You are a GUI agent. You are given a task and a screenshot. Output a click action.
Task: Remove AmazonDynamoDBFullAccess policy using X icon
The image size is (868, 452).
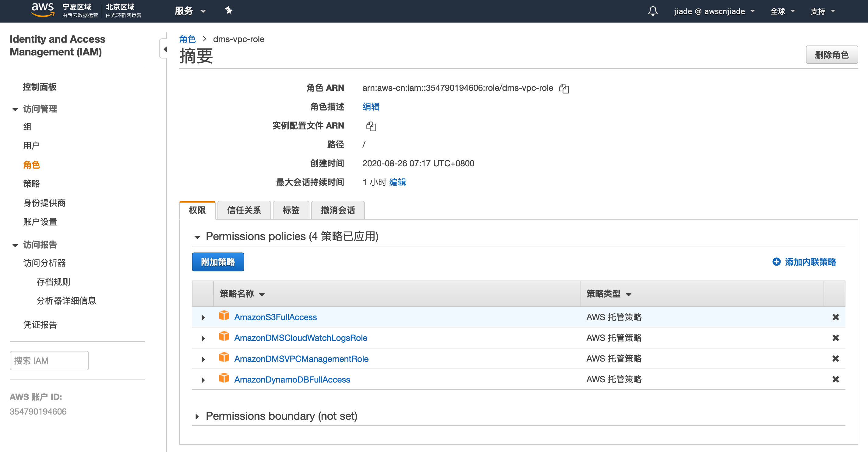[x=835, y=379]
